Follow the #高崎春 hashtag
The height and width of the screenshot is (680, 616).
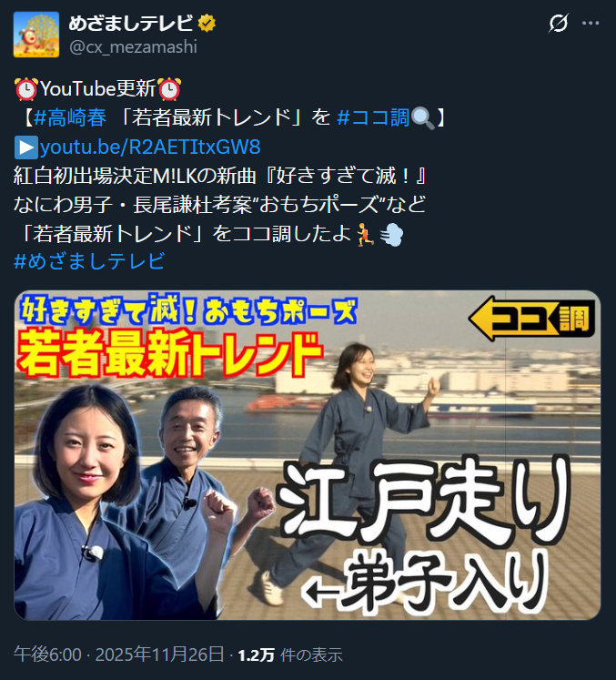pyautogui.click(x=70, y=117)
